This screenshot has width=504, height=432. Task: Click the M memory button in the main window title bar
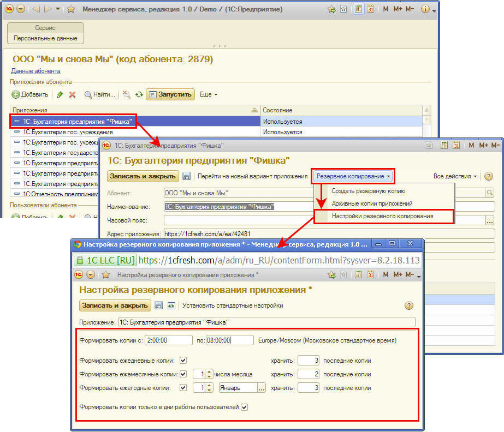coord(386,9)
